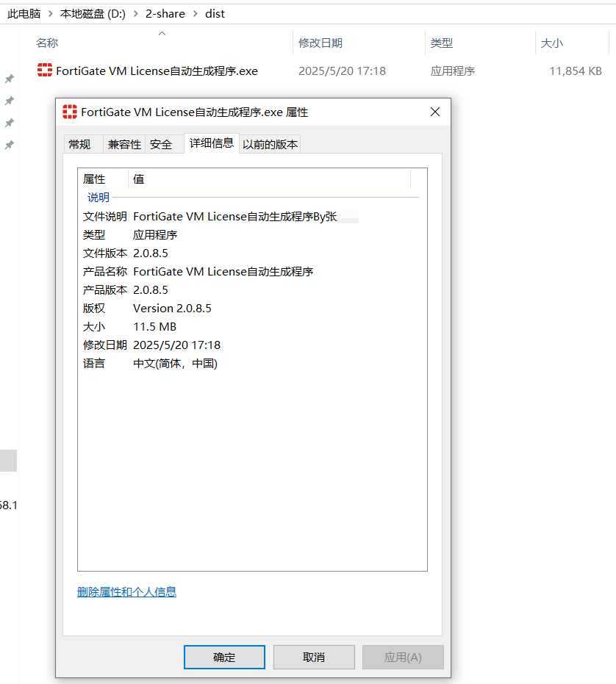Click the FortiGate icon in the properties title bar
This screenshot has height=684, width=616.
pos(70,112)
